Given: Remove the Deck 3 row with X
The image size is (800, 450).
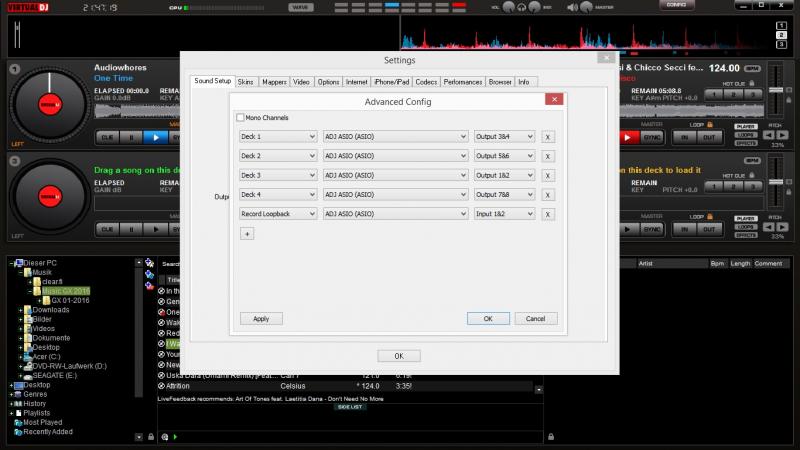Looking at the screenshot, I should [548, 176].
